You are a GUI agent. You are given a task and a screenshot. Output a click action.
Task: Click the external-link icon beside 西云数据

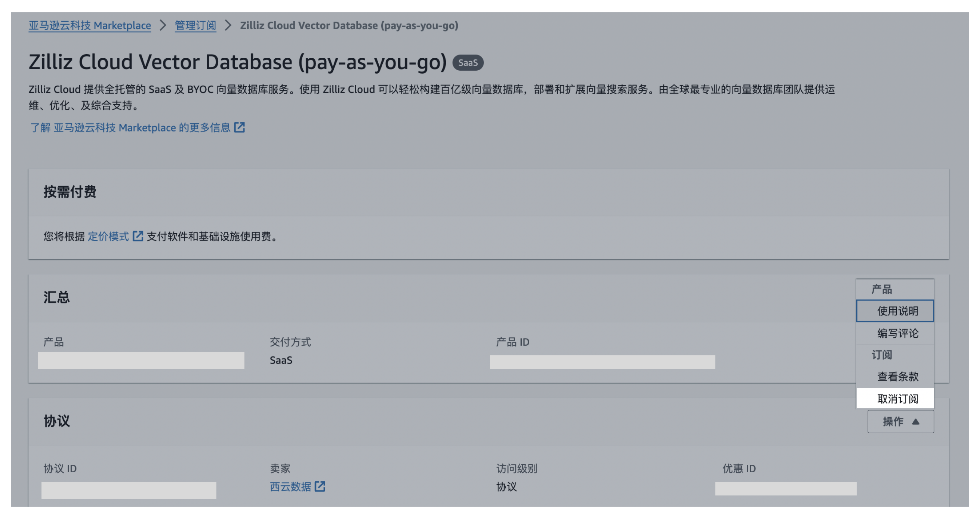(x=320, y=487)
